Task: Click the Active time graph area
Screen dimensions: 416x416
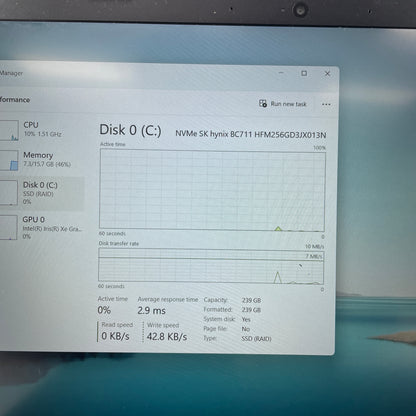Action: pos(212,190)
